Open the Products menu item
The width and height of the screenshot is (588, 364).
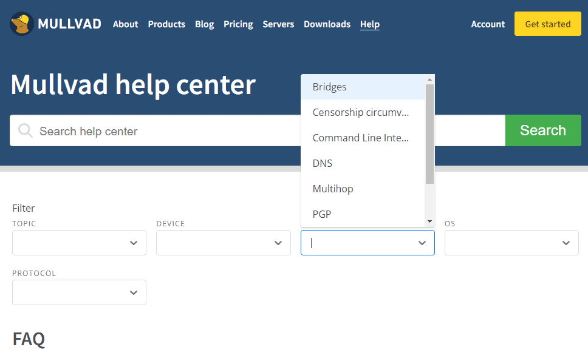pos(166,24)
